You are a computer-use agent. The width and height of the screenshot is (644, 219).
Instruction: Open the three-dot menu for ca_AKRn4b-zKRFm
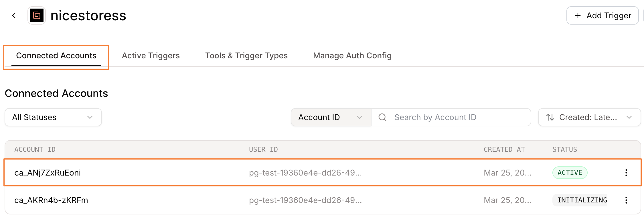click(626, 200)
